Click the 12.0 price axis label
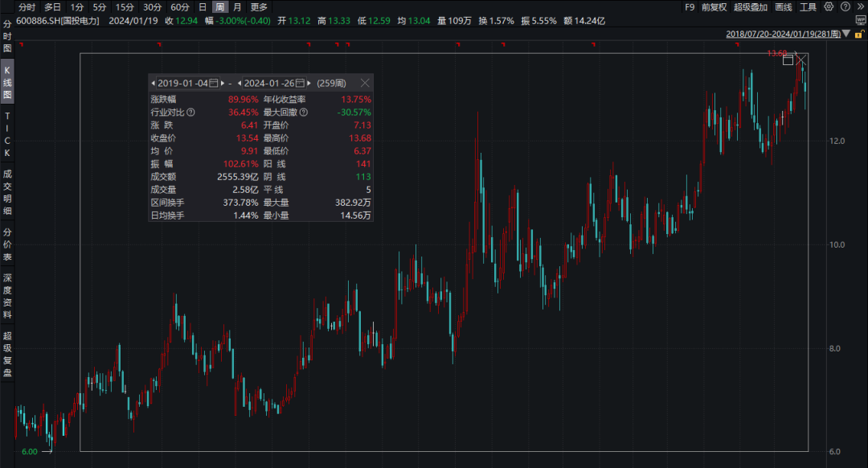The width and height of the screenshot is (868, 468). [837, 142]
